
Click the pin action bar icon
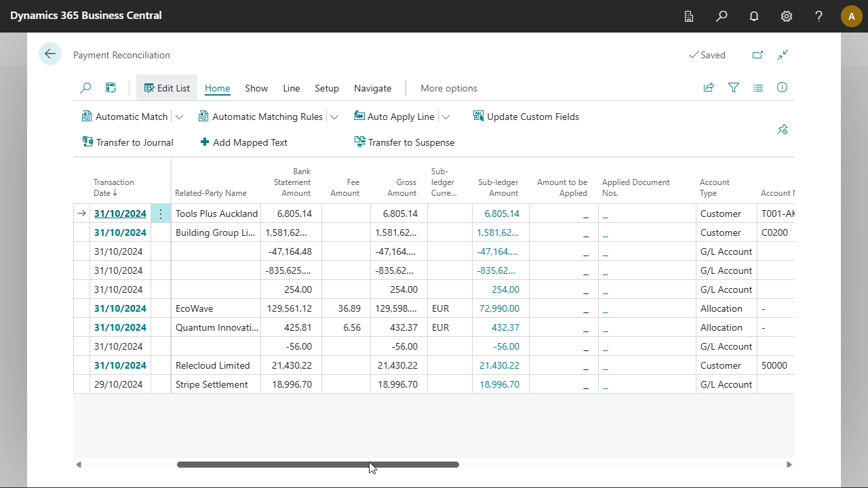tap(782, 129)
